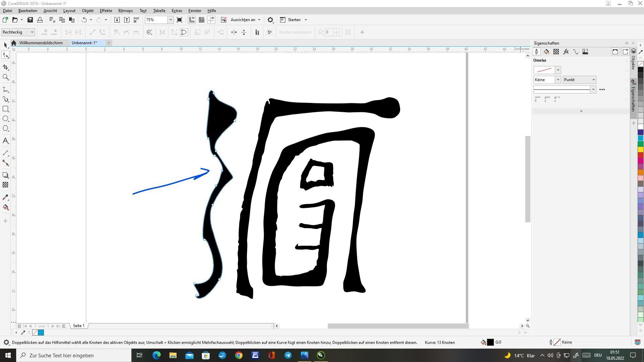Image resolution: width=644 pixels, height=362 pixels.
Task: Choose the Rectangle tool
Action: click(x=5, y=109)
